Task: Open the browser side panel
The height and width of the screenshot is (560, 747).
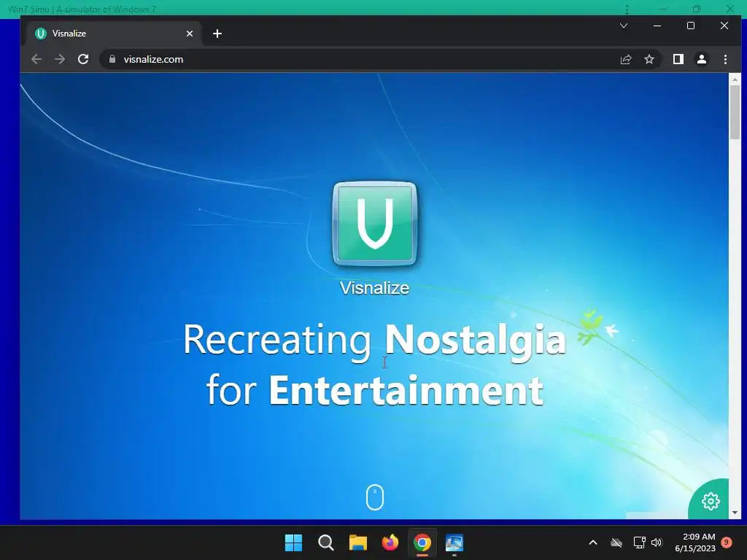Action: [x=678, y=59]
